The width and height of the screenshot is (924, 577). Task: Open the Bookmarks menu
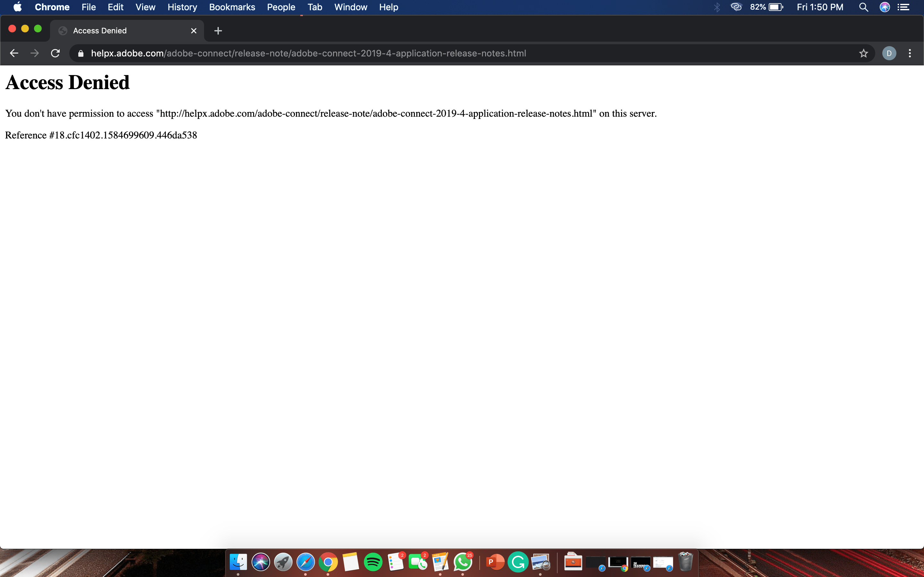tap(232, 7)
